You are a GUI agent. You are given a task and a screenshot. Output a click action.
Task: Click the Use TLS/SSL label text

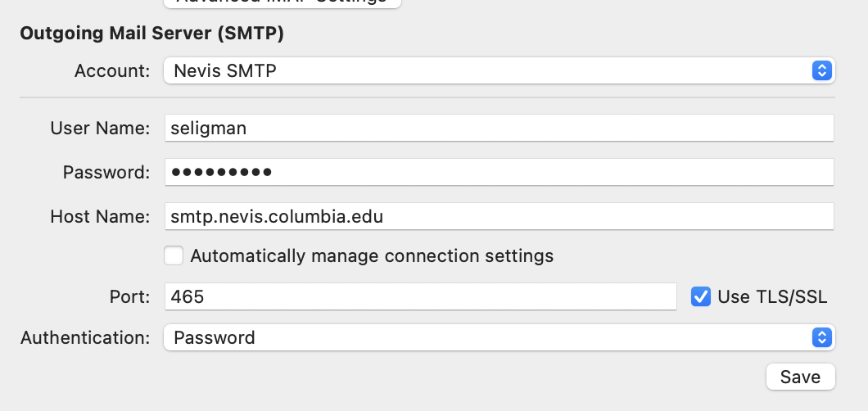point(772,297)
